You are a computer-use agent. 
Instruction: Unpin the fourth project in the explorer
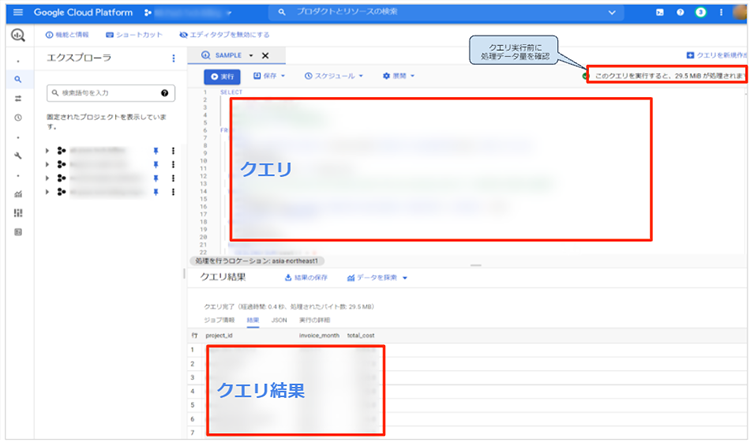155,192
